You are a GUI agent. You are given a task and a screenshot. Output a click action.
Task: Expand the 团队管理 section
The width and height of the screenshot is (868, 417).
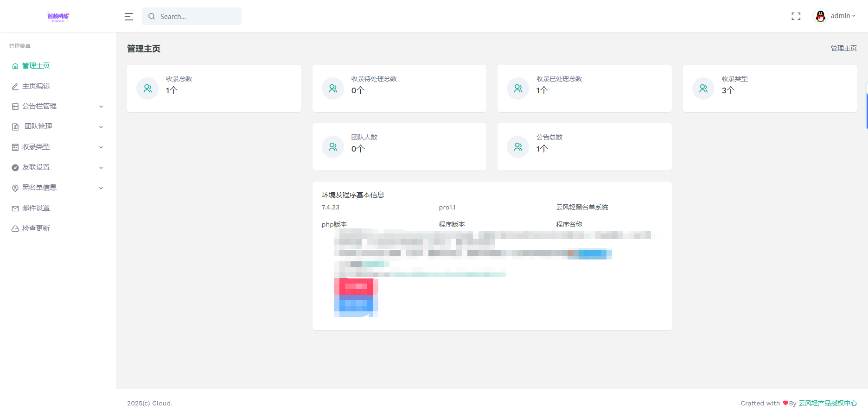[x=101, y=126]
